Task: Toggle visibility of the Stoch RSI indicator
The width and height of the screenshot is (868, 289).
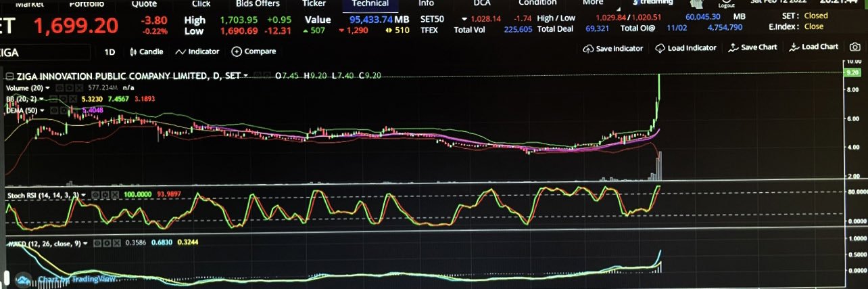Action: tap(96, 195)
